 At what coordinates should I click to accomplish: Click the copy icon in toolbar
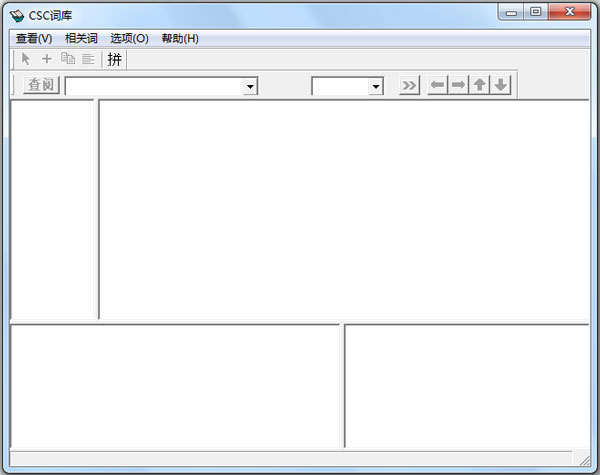coord(68,59)
